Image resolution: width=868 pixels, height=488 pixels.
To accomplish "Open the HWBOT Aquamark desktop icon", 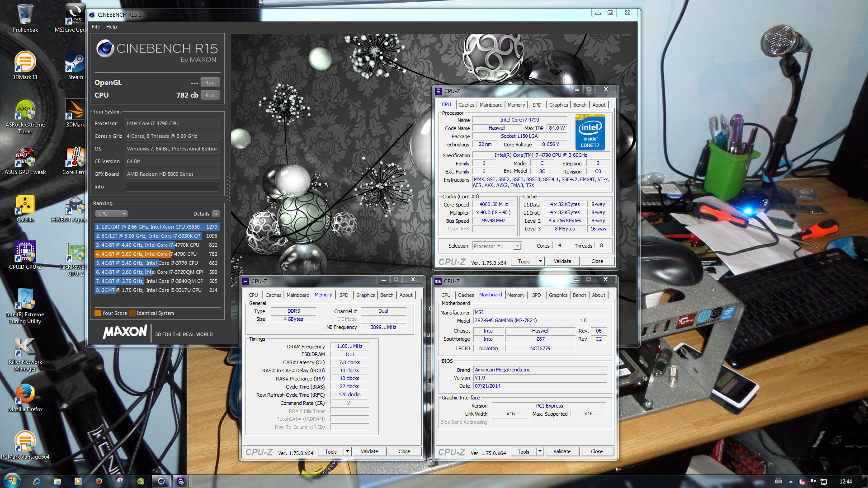I will [68, 208].
